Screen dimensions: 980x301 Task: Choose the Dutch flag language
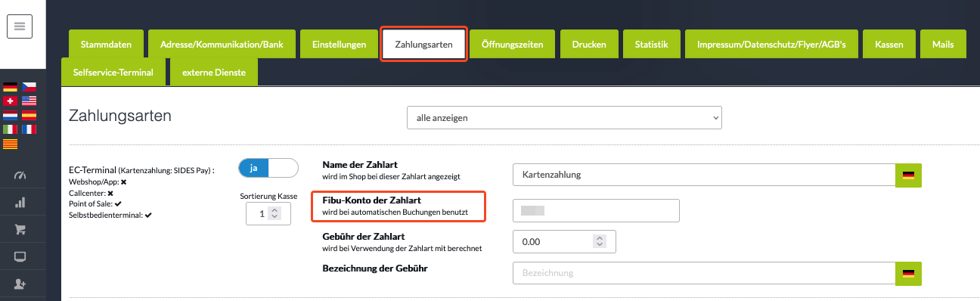[x=10, y=116]
